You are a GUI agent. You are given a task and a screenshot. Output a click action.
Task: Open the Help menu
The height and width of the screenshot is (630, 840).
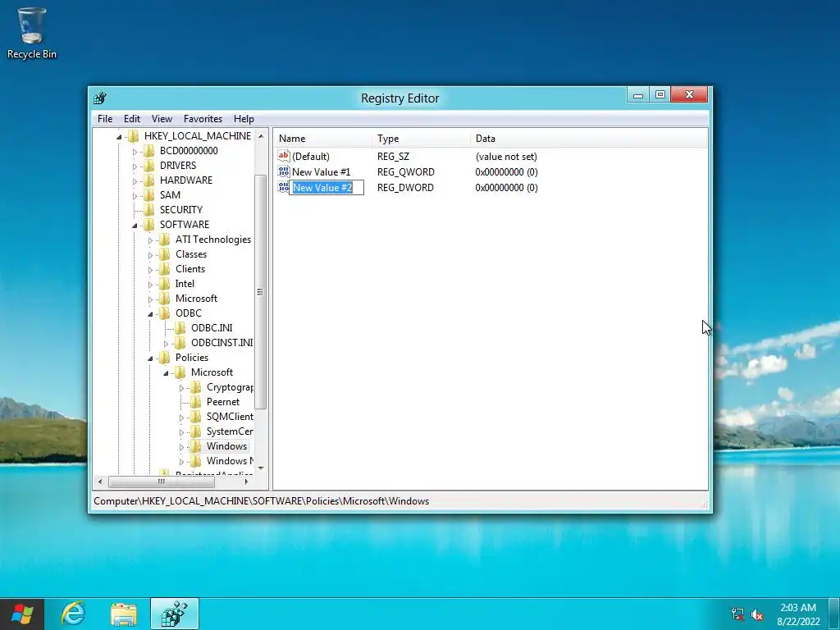pos(244,119)
